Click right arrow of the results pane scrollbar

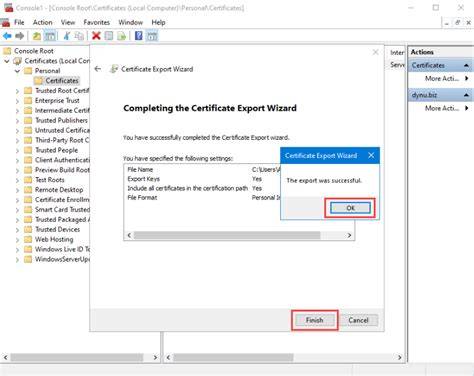(x=399, y=357)
